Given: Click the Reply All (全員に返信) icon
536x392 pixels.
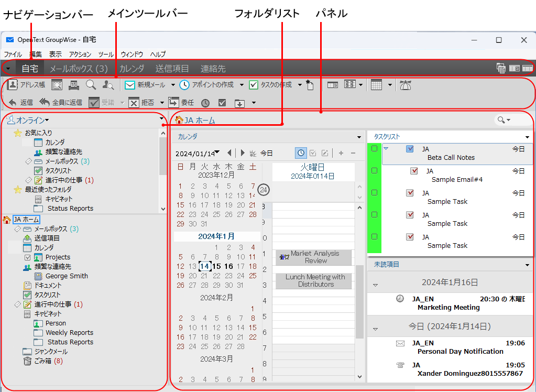Looking at the screenshot, I should click(x=45, y=102).
